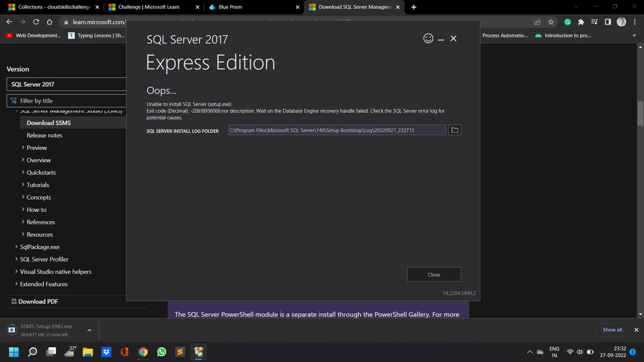This screenshot has height=362, width=644.
Task: Click Show all downloads button
Action: pyautogui.click(x=612, y=330)
